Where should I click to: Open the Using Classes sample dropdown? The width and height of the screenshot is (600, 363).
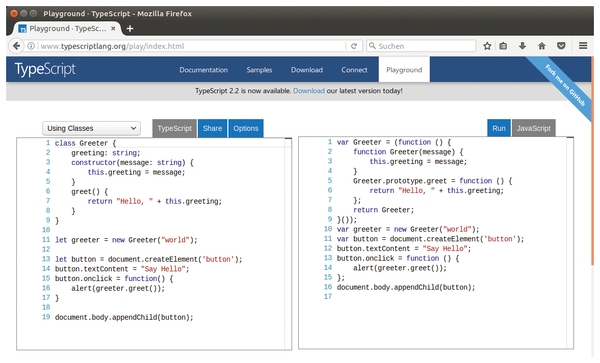[x=91, y=128]
